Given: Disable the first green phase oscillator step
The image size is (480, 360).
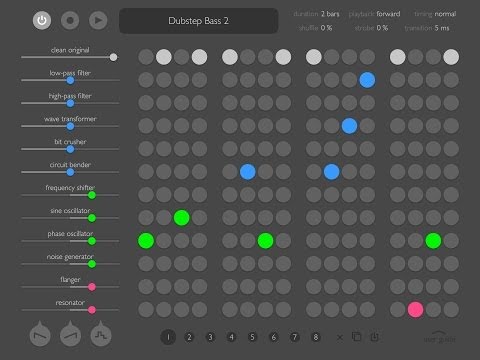Looking at the screenshot, I should click(x=146, y=241).
